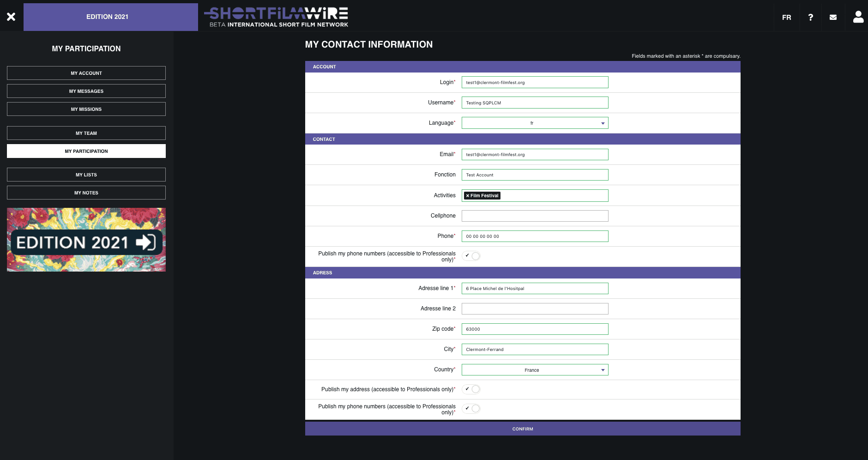Screen dimensions: 868x460
Task: Click the Login field
Action: pos(535,82)
